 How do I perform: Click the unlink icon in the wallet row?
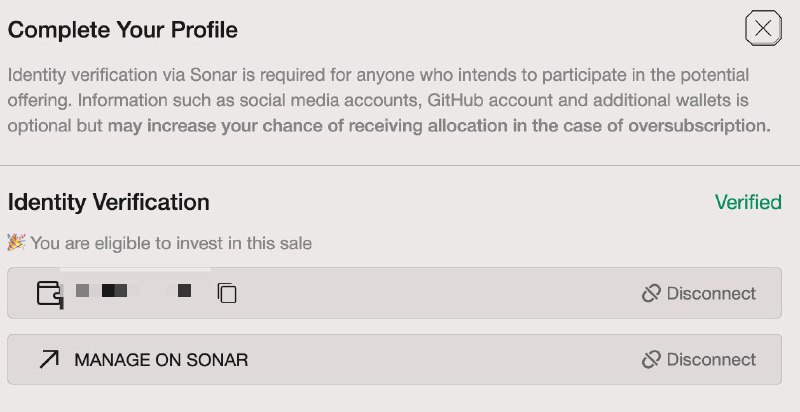(x=651, y=293)
